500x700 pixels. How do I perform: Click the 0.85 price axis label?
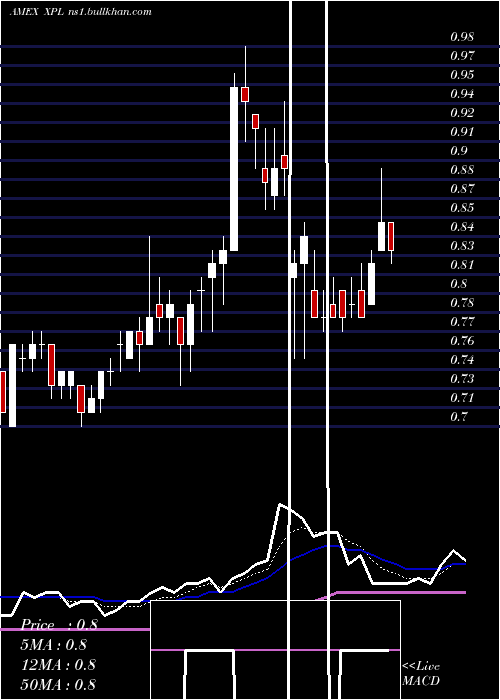462,208
